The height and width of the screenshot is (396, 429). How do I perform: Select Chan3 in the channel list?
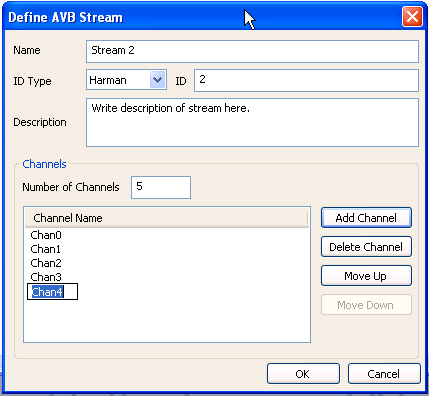[x=46, y=277]
